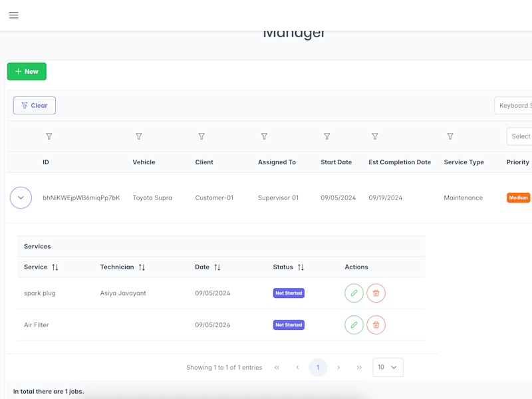This screenshot has width=532, height=399.
Task: Open the hamburger navigation menu
Action: pyautogui.click(x=13, y=15)
